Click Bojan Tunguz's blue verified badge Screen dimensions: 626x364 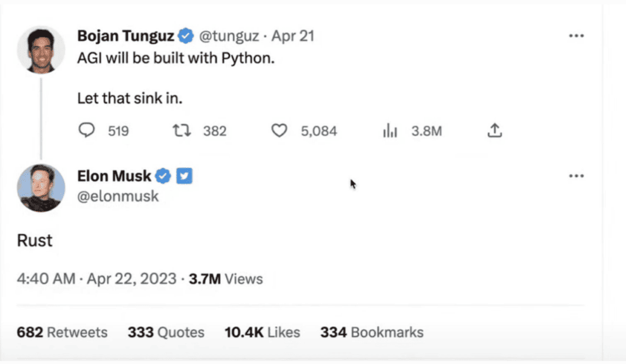coord(186,37)
